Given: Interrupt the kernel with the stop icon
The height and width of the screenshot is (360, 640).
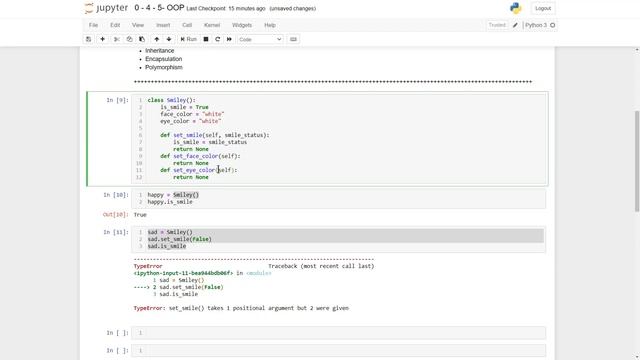Looking at the screenshot, I should pyautogui.click(x=206, y=39).
